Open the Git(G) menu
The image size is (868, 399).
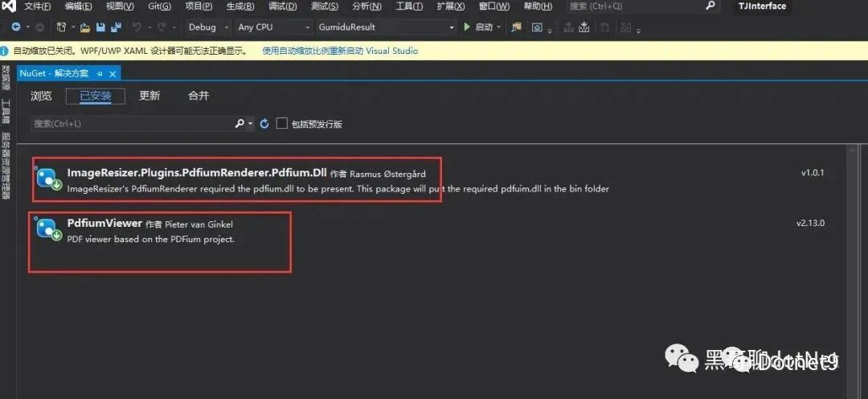(x=161, y=6)
